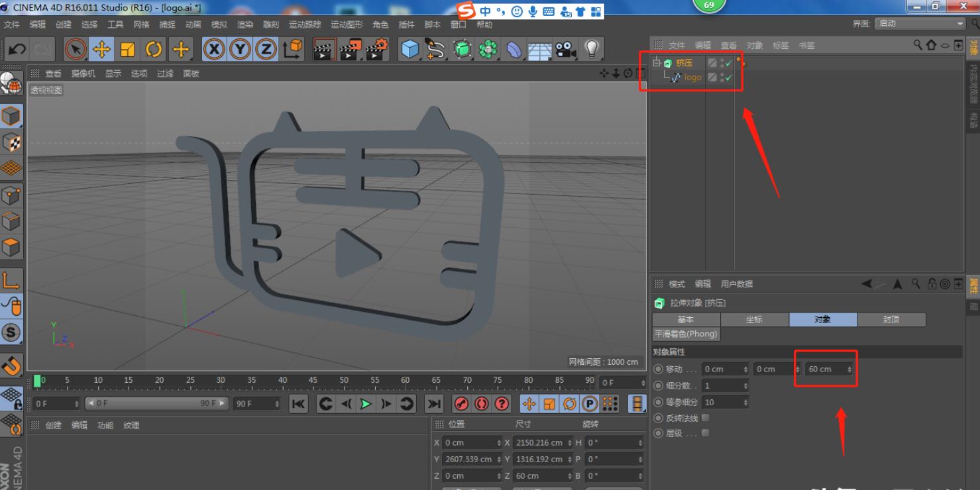Open the 文件 main menu
The width and height of the screenshot is (980, 490).
(x=12, y=24)
